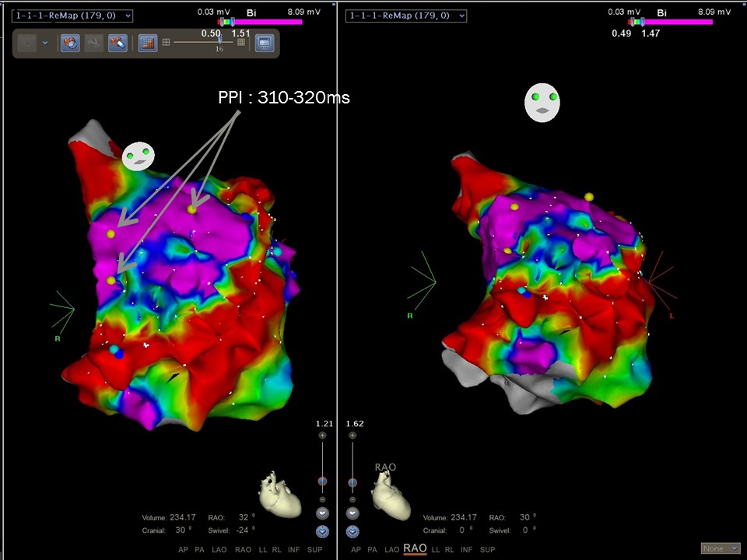The image size is (747, 560).
Task: Toggle the colored grid mesh icon
Action: pyautogui.click(x=148, y=43)
